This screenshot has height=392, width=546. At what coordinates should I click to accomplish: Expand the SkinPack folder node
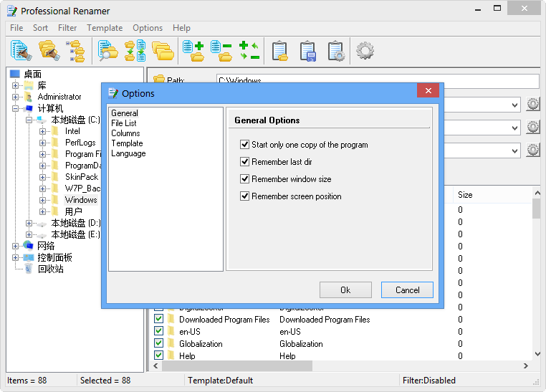[x=42, y=177]
